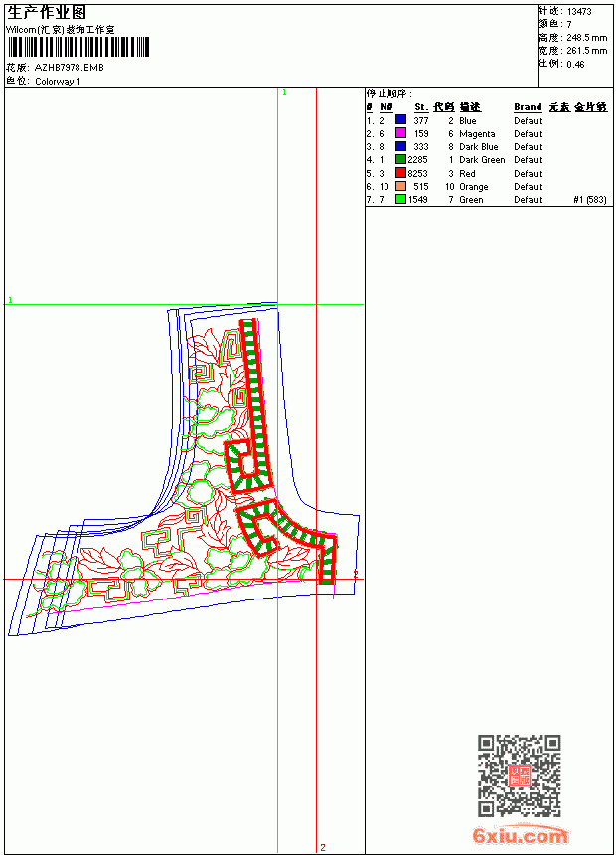Click the Orange thread color swatch
This screenshot has height=855, width=616.
pos(400,186)
